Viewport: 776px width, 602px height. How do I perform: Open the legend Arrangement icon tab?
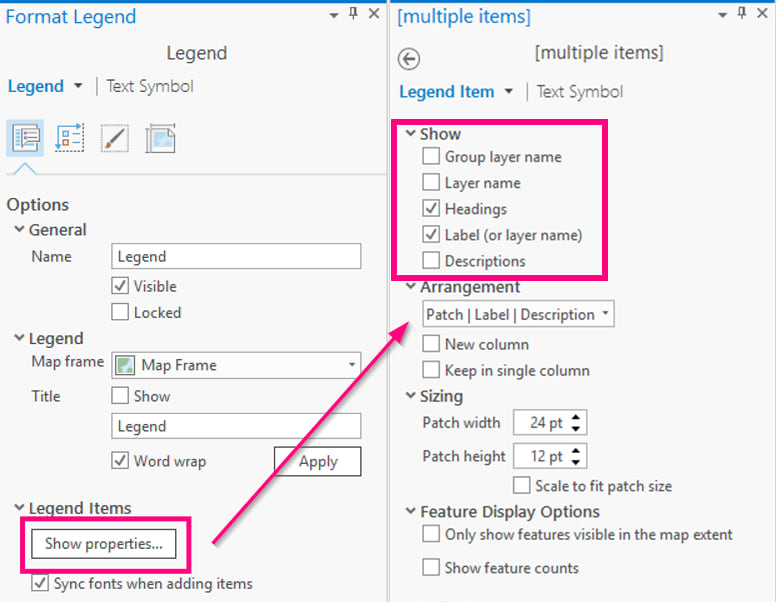click(x=70, y=138)
